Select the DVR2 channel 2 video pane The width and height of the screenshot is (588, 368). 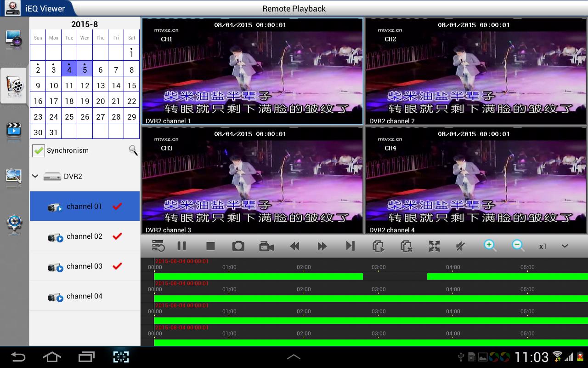tap(476, 71)
